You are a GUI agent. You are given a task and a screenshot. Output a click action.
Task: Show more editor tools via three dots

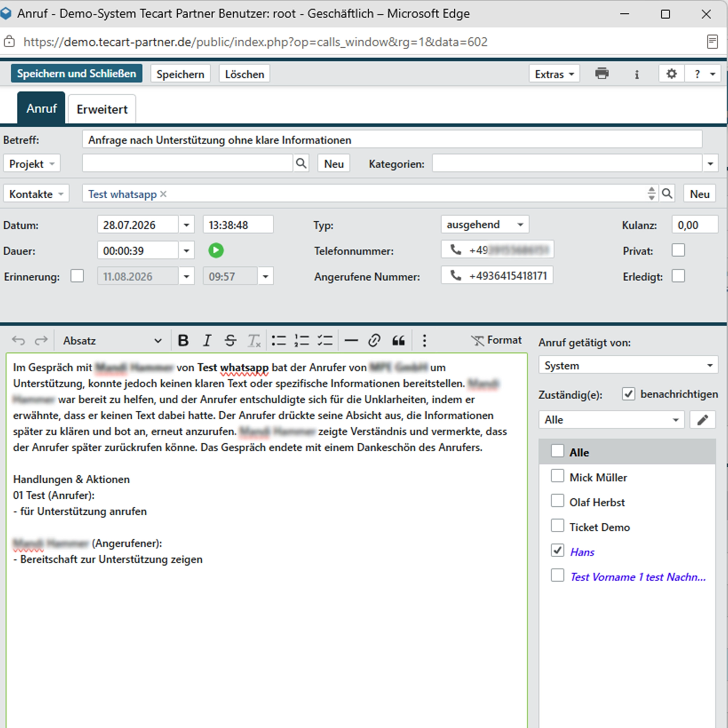pyautogui.click(x=424, y=341)
